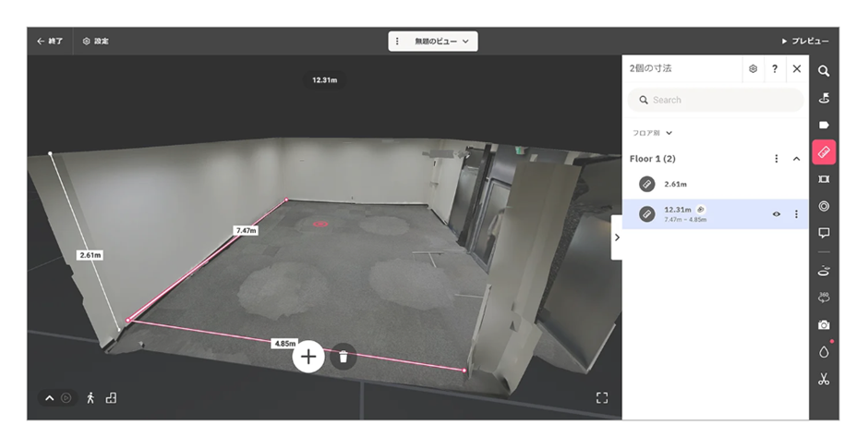Viewport: 868px width, 437px height.
Task: Open the notes comment tool
Action: click(824, 233)
